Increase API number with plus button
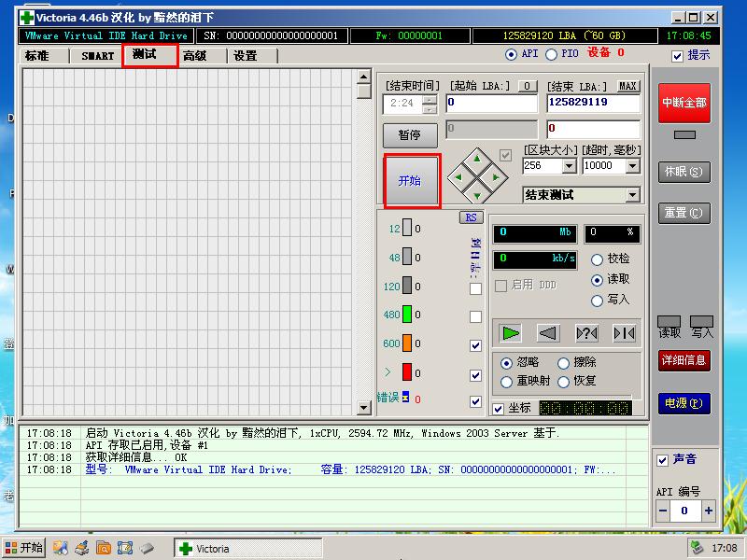Screen dimensions: 747x560 coord(709,511)
